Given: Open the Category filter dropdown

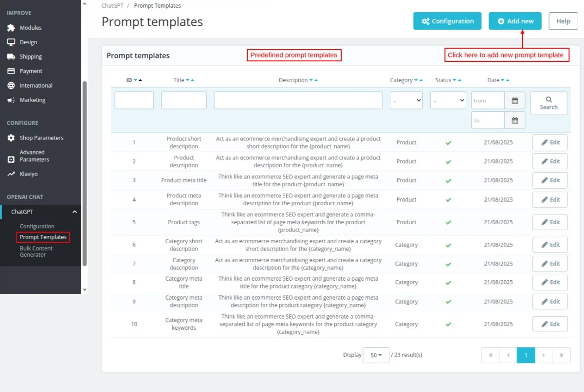Looking at the screenshot, I should click(x=406, y=100).
